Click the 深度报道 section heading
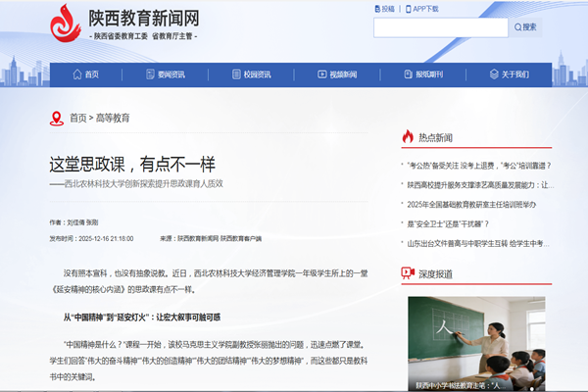 [x=435, y=274]
